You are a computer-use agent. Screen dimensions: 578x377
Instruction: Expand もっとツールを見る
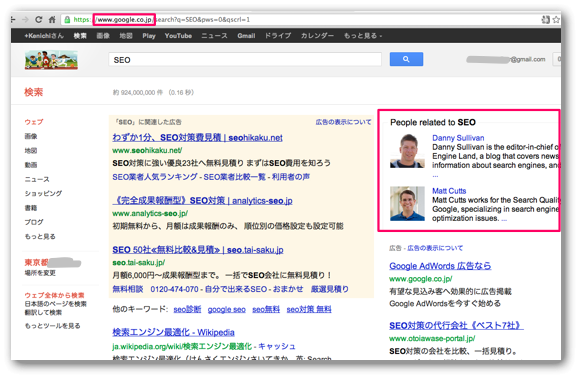52,326
